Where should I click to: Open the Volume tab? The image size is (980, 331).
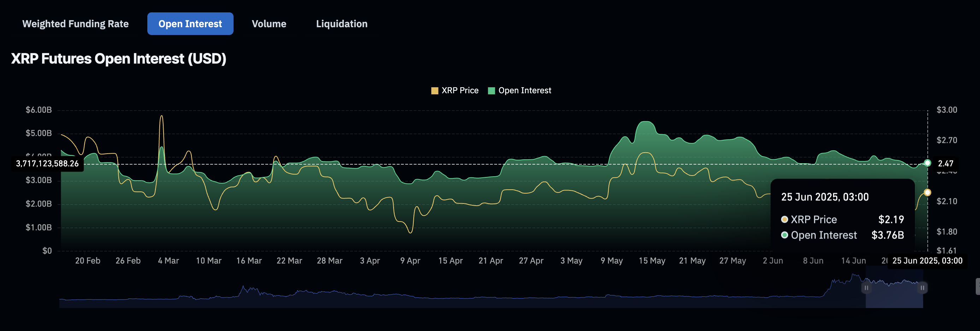pos(268,24)
